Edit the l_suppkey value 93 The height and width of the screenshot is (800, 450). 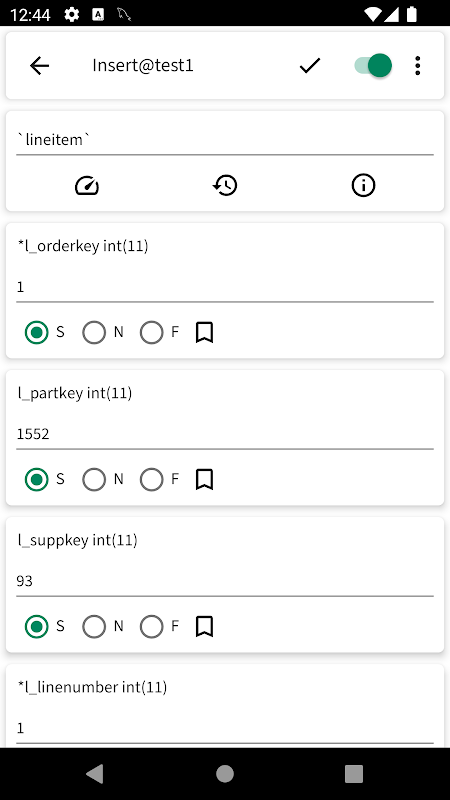[225, 581]
